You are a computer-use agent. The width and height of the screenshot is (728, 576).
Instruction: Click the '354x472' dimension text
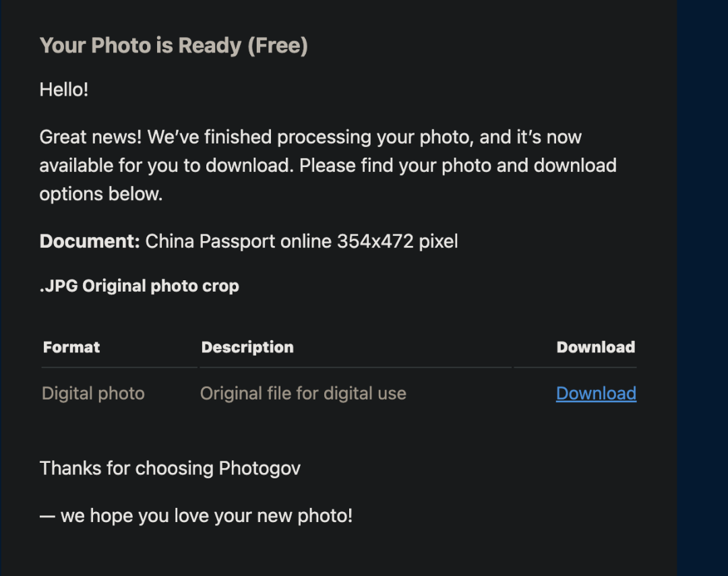[375, 241]
